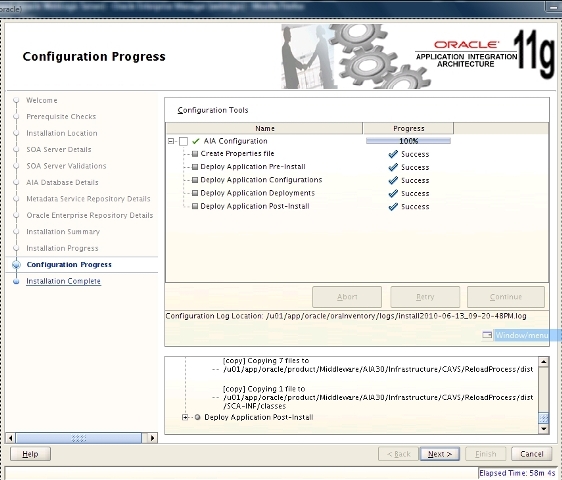This screenshot has height=480, width=562.
Task: Click the sidebar horizontal scrollbar left arrow
Action: point(11,438)
